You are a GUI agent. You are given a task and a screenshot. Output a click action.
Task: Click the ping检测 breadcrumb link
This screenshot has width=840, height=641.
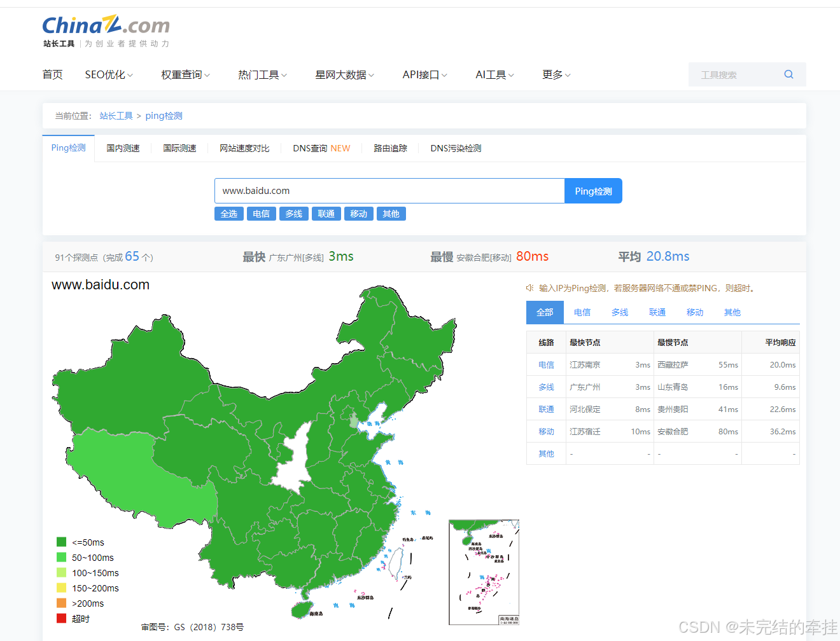click(164, 116)
